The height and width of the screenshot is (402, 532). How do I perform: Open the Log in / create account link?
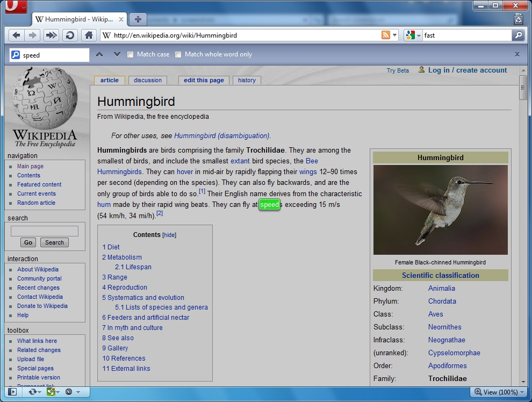pyautogui.click(x=467, y=70)
